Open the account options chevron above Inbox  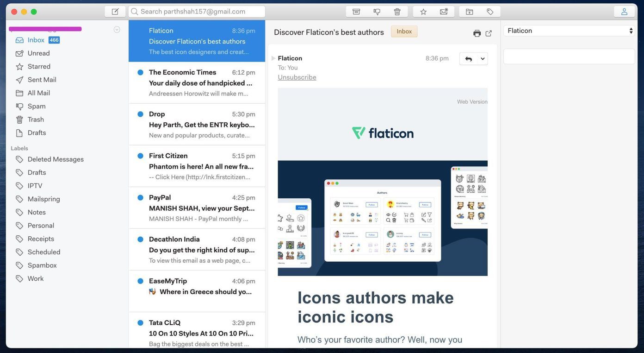pos(117,30)
